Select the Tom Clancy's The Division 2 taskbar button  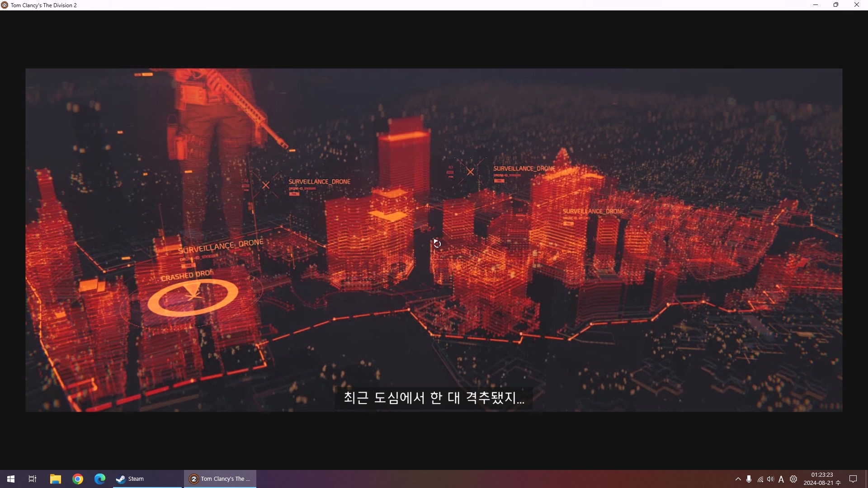pyautogui.click(x=220, y=479)
